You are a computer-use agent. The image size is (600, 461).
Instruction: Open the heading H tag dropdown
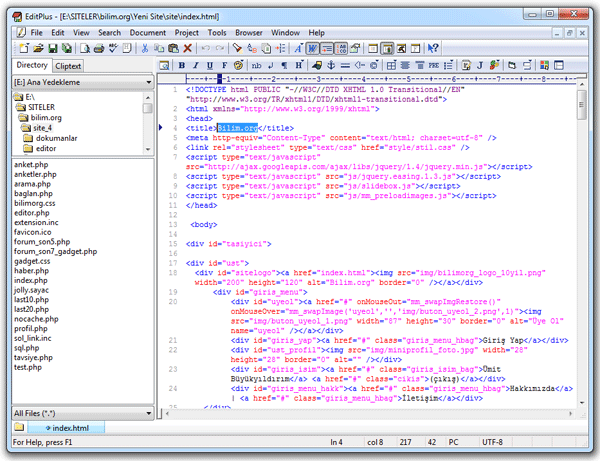pos(299,65)
